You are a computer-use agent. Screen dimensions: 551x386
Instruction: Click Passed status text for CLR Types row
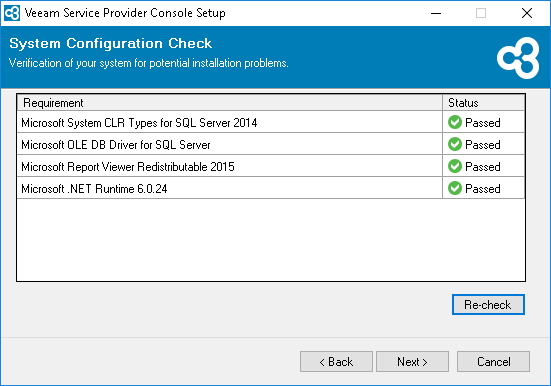pyautogui.click(x=482, y=123)
